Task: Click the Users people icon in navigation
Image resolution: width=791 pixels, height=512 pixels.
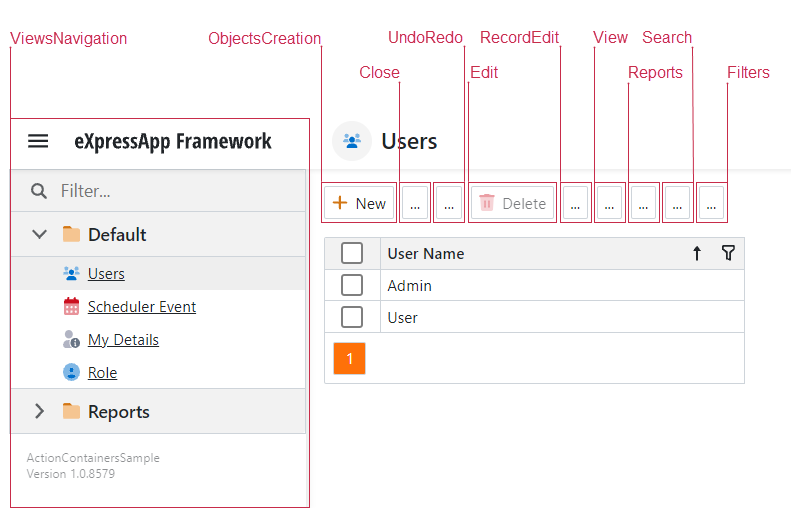Action: click(x=71, y=273)
